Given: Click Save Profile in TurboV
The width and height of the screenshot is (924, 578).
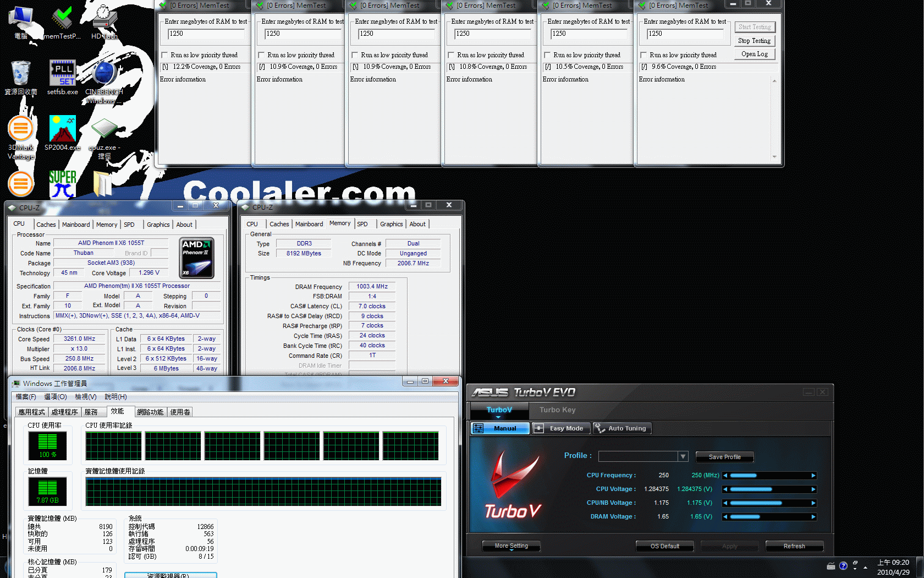Looking at the screenshot, I should click(724, 457).
